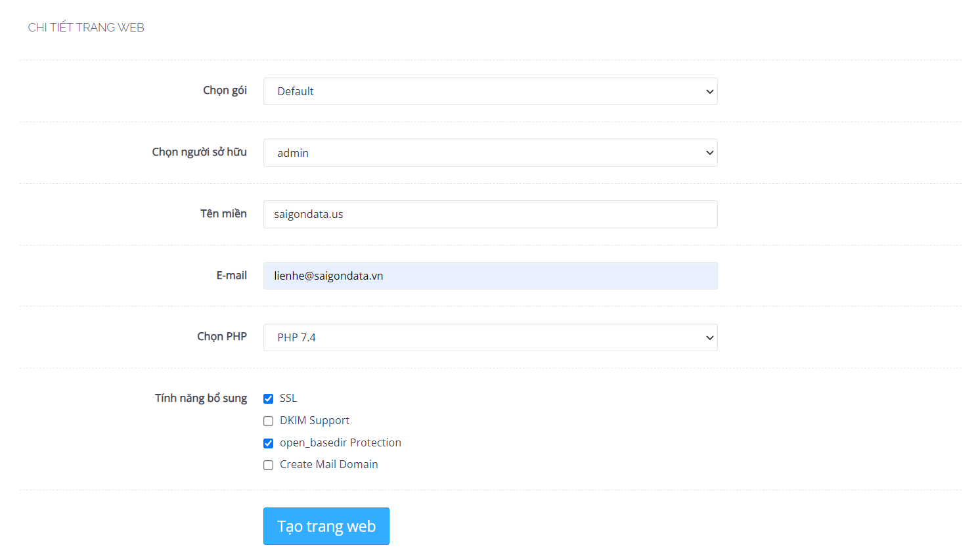Click the open_basedir Protection label text
The height and width of the screenshot is (560, 978).
340,442
